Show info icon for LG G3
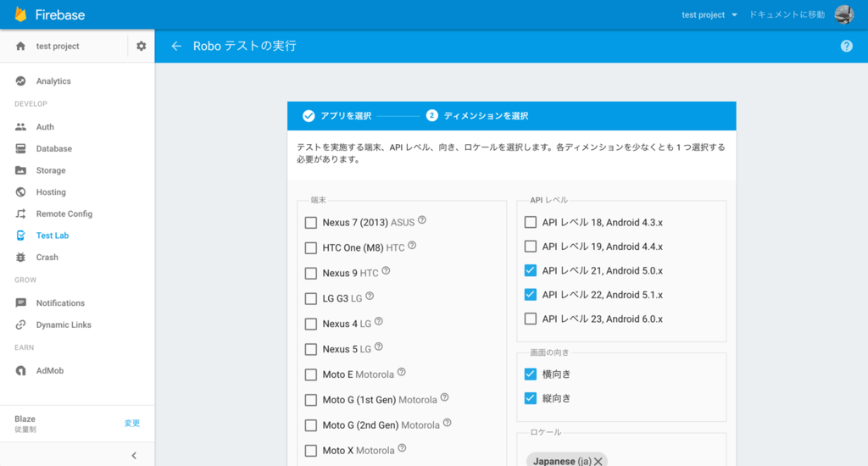 tap(370, 296)
